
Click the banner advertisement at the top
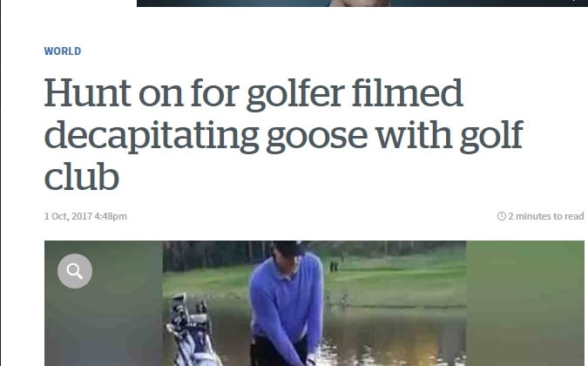362,3
